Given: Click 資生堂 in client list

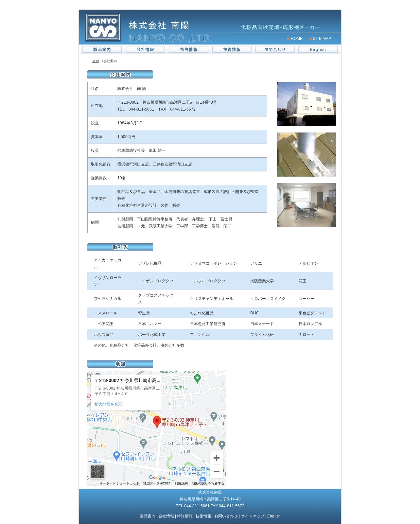Looking at the screenshot, I should point(144,313).
